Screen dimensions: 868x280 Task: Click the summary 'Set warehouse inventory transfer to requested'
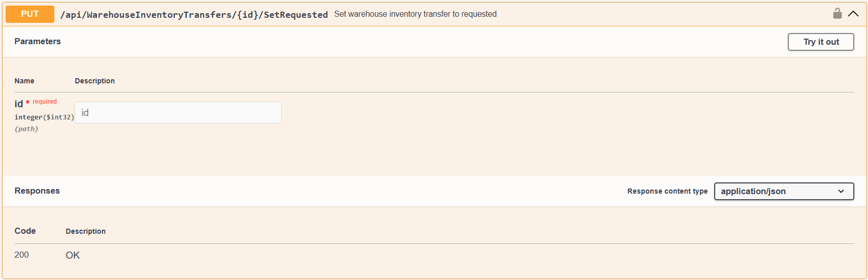(415, 14)
